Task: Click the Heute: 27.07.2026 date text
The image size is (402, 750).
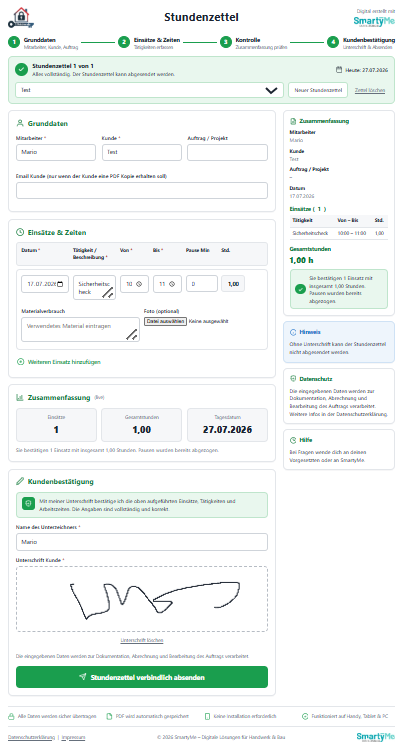Action: click(367, 70)
